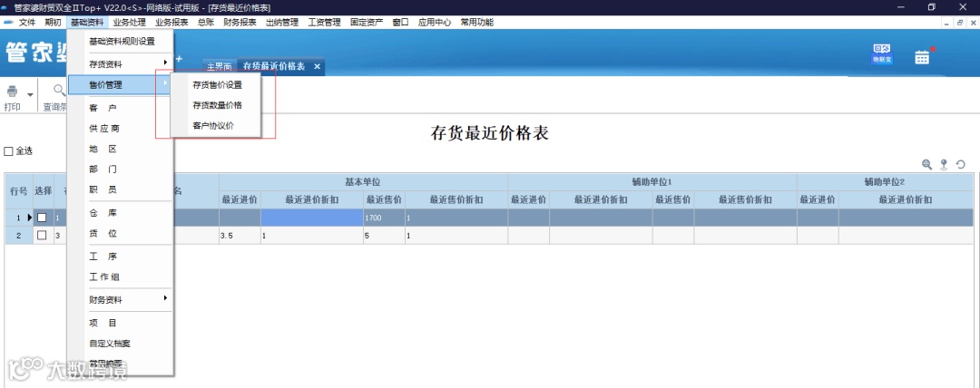Click the magnifier query conditions icon
This screenshot has height=388, width=980.
(x=59, y=92)
